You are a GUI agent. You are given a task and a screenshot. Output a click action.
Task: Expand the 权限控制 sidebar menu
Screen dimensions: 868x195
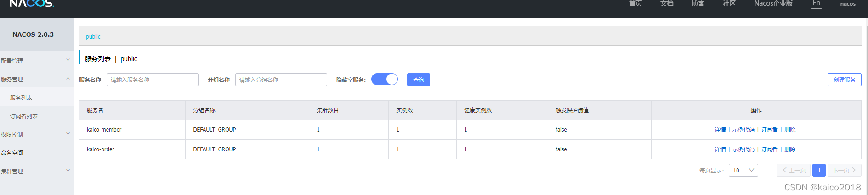36,134
